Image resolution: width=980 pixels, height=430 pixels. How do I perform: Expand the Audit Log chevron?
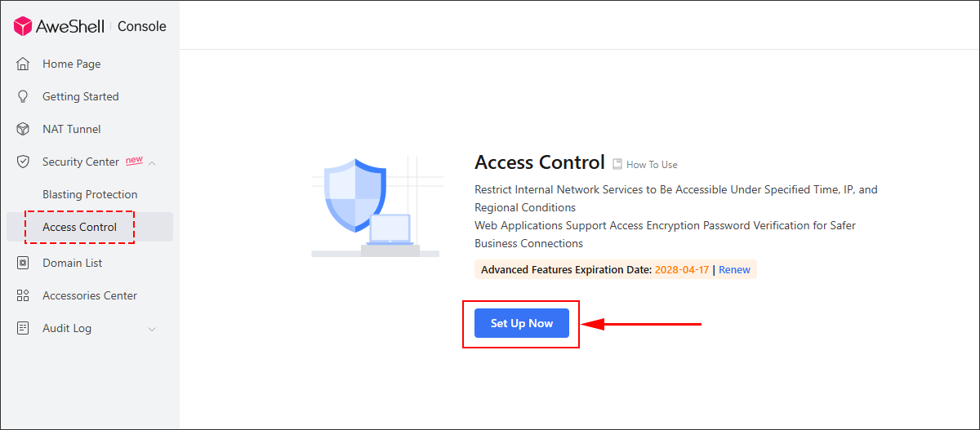click(x=152, y=329)
